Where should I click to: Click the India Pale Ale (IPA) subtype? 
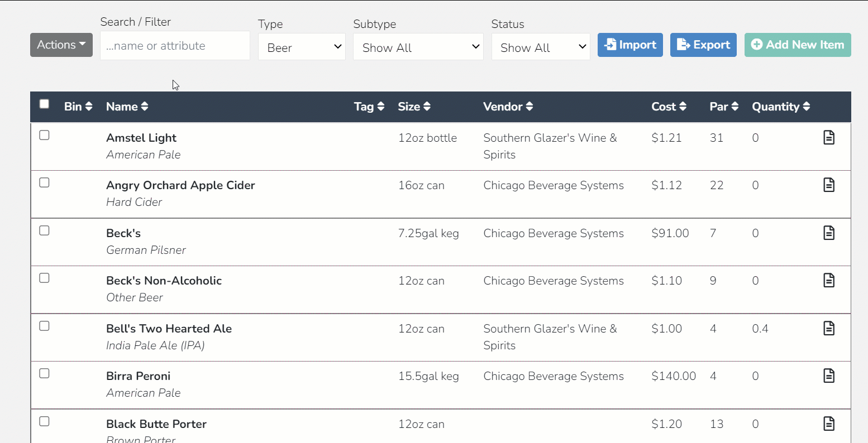coord(155,345)
